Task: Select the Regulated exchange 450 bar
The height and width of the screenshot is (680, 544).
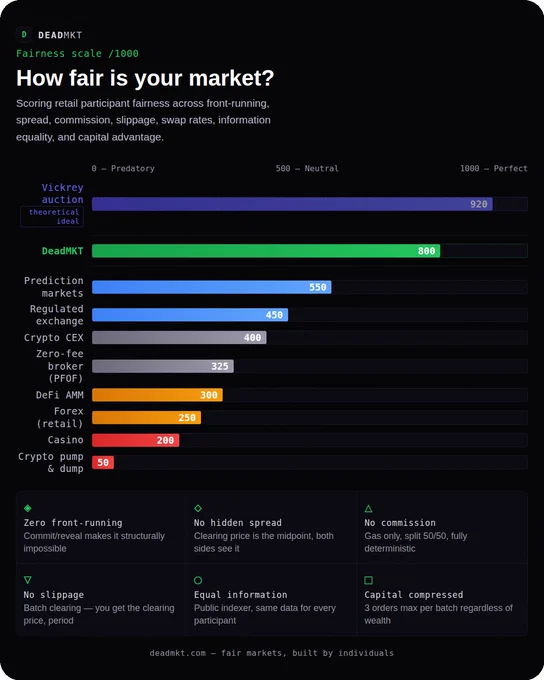Action: coord(190,315)
